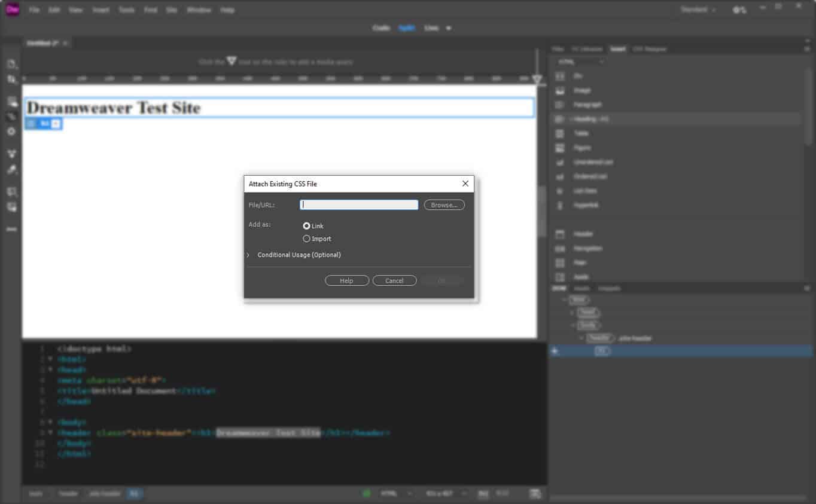Click the Header icon in the Insert panel
The width and height of the screenshot is (816, 504).
[x=560, y=234]
